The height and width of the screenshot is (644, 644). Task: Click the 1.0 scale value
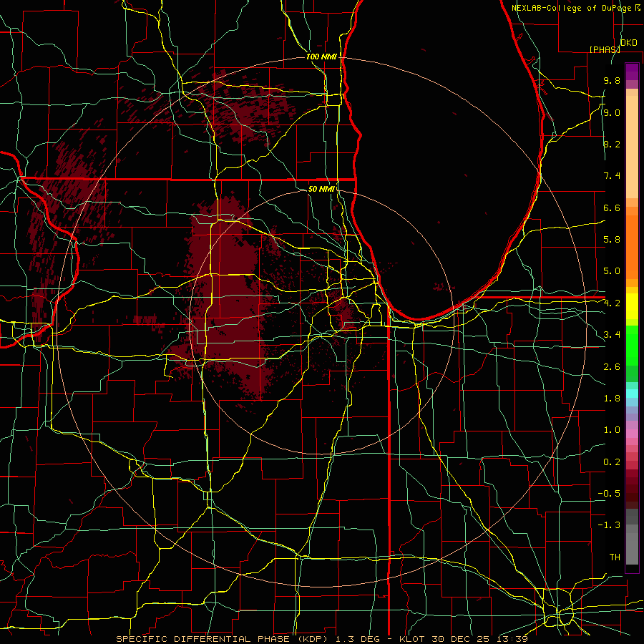coord(612,430)
